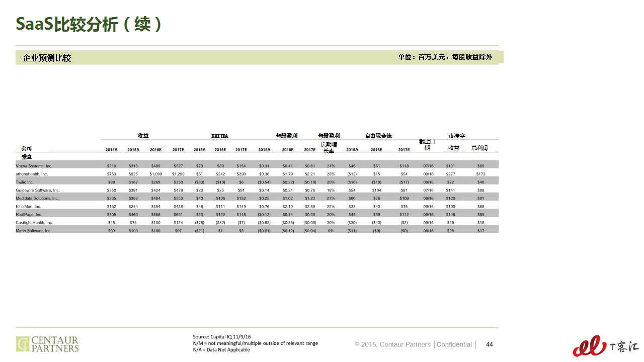
Task: Click the "28%" long-term growth cell
Action: click(331, 174)
